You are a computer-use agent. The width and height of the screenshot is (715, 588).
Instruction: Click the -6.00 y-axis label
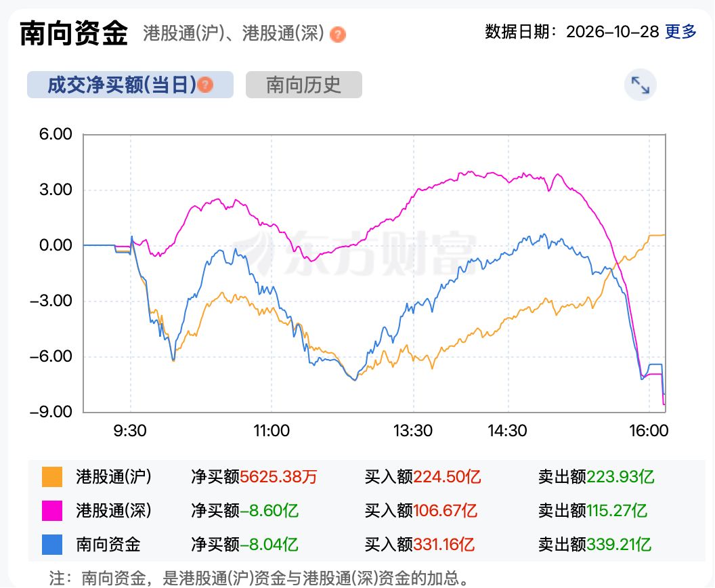pyautogui.click(x=51, y=357)
